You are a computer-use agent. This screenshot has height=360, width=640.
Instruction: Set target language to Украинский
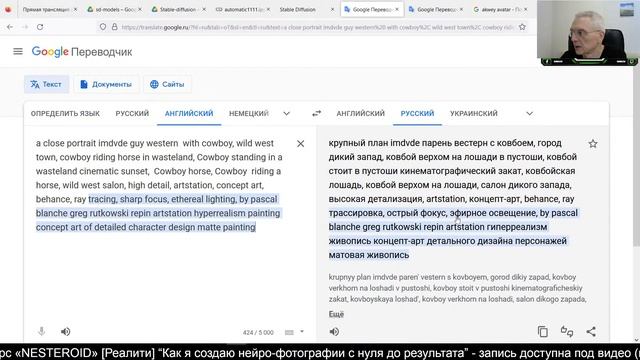point(473,113)
